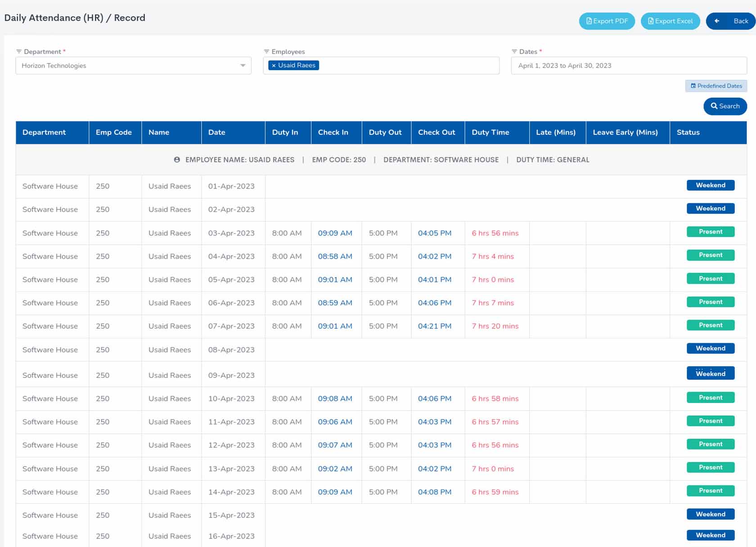This screenshot has width=756, height=547.
Task: Click Weekend badge for 02-Apr-2023
Action: tap(711, 209)
